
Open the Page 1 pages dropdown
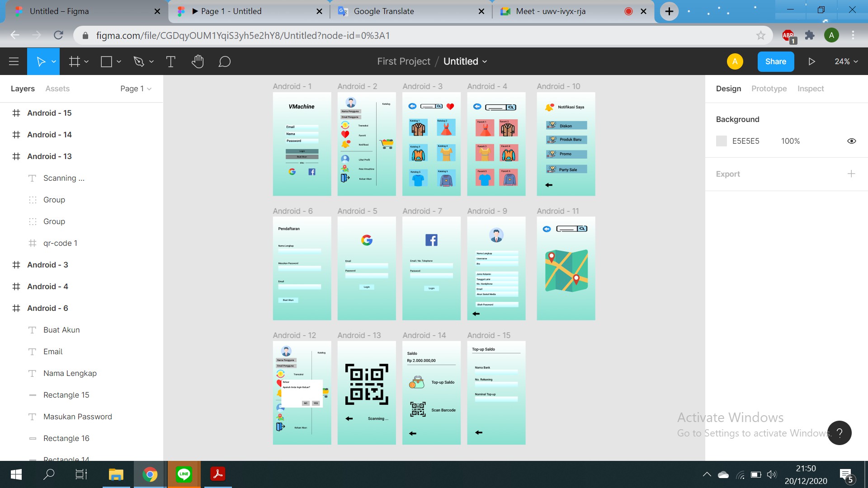(x=136, y=89)
